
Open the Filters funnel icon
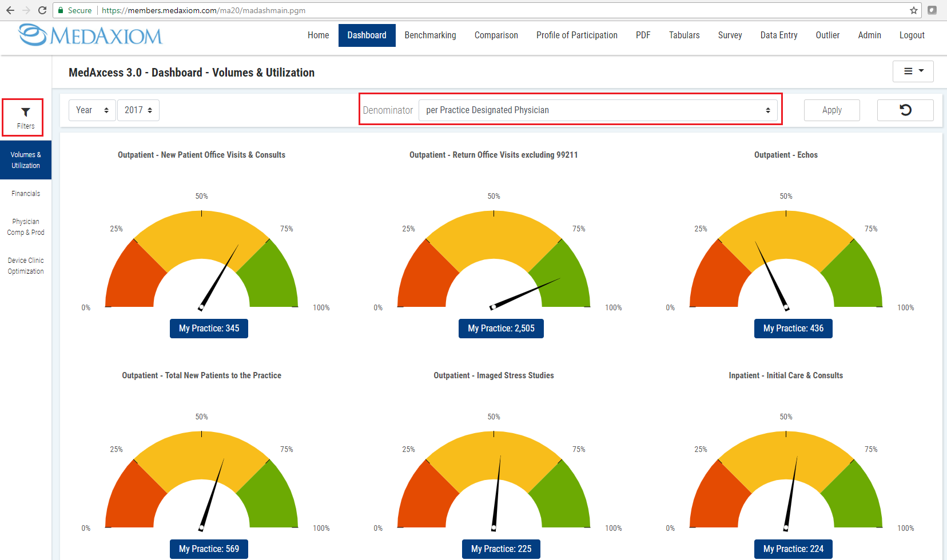click(x=25, y=117)
